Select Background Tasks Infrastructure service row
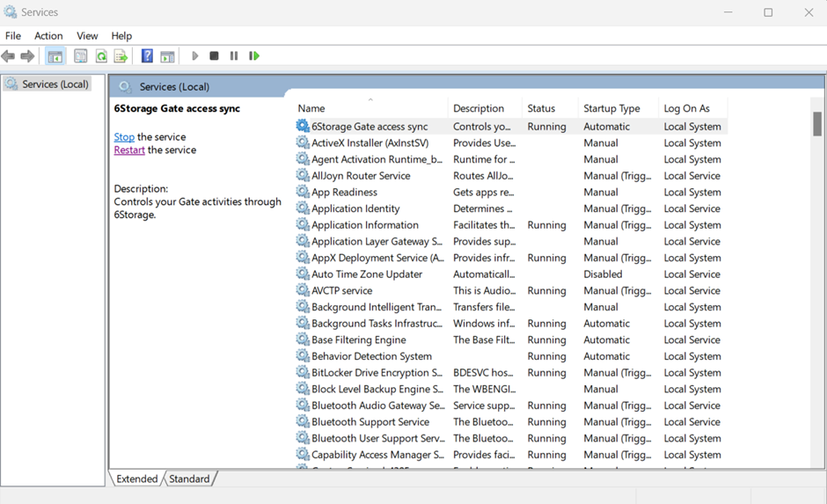The image size is (827, 504). (511, 323)
